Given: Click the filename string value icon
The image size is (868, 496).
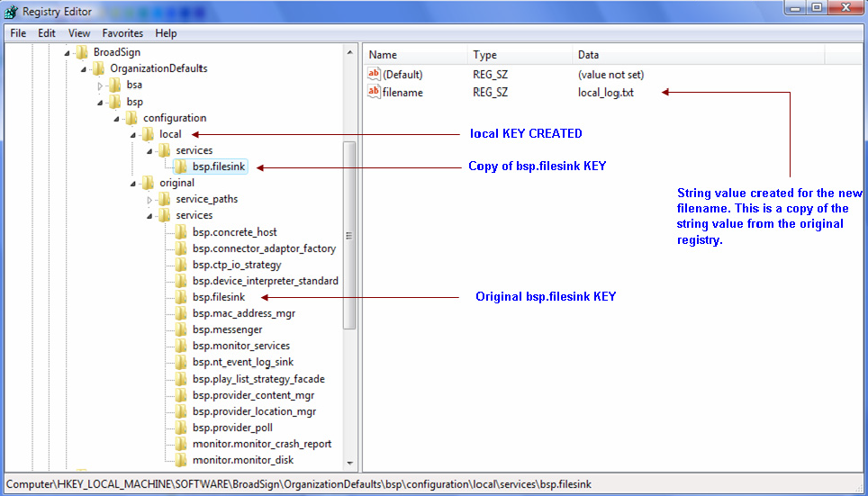Looking at the screenshot, I should tap(375, 93).
